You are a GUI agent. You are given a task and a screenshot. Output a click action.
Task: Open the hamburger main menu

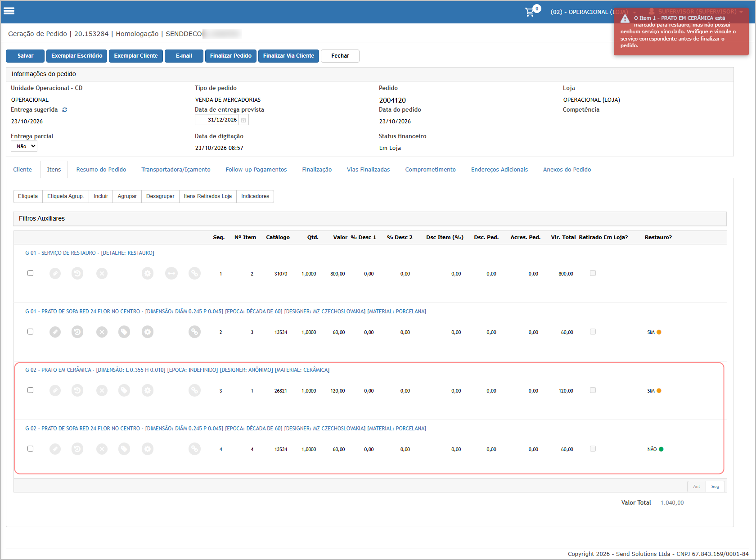coord(9,11)
